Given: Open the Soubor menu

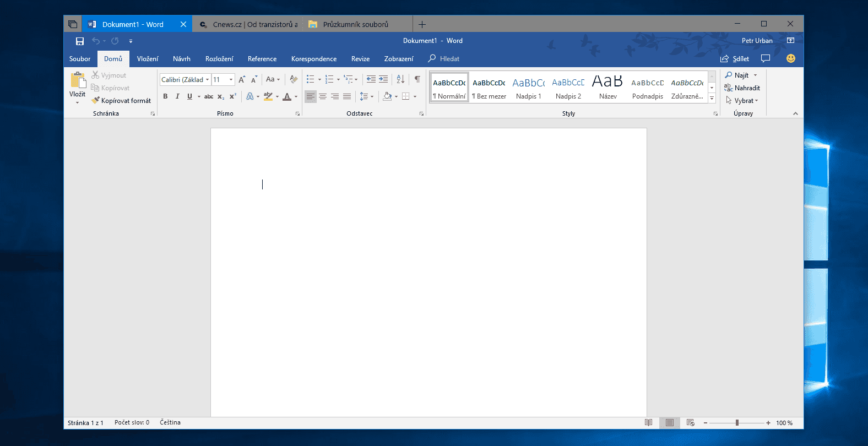Looking at the screenshot, I should 80,59.
